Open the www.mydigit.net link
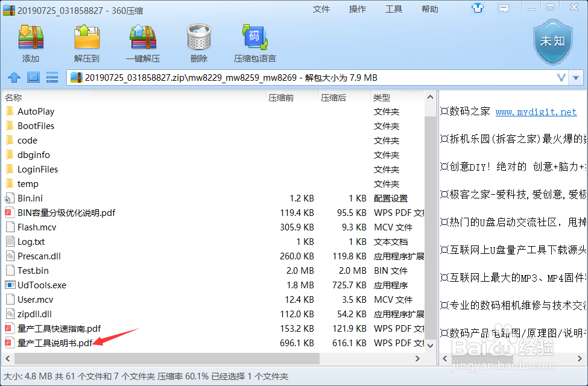Image resolution: width=588 pixels, height=386 pixels. pos(536,112)
